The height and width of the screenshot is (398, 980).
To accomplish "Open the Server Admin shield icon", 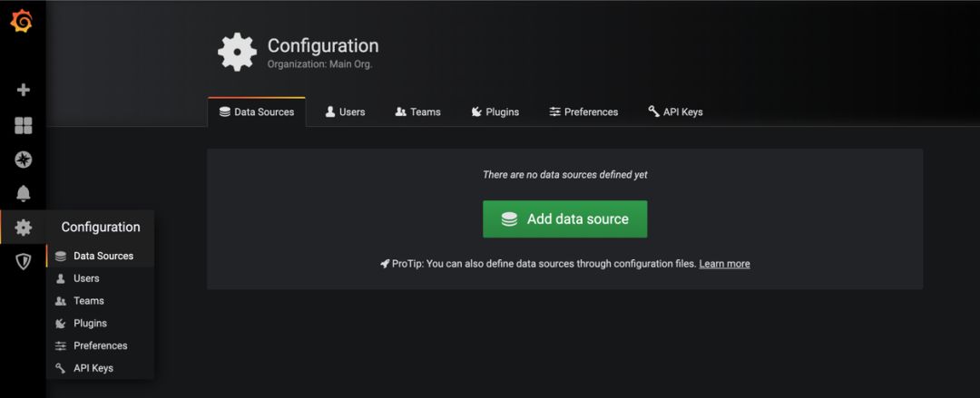I will click(23, 261).
